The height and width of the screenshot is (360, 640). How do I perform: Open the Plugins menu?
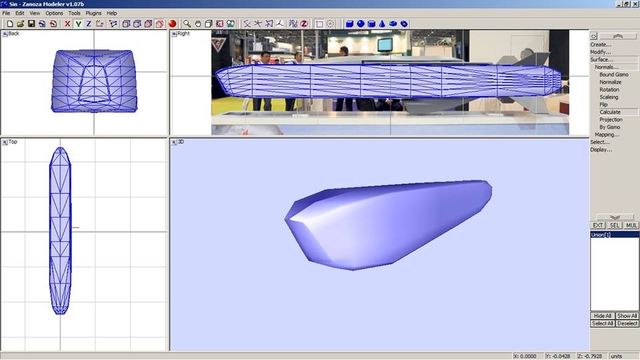point(93,13)
